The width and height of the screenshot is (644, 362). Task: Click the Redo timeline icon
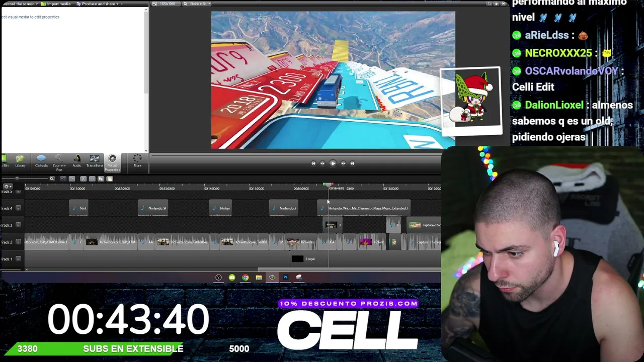72,178
